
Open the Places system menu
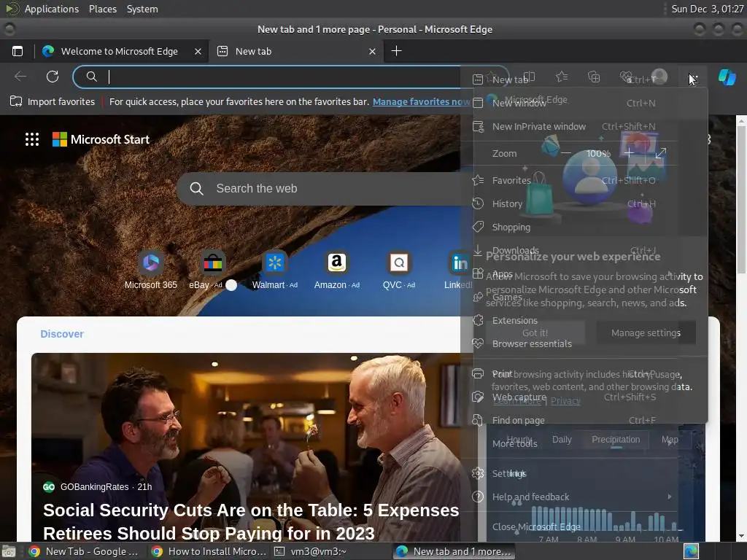(103, 9)
